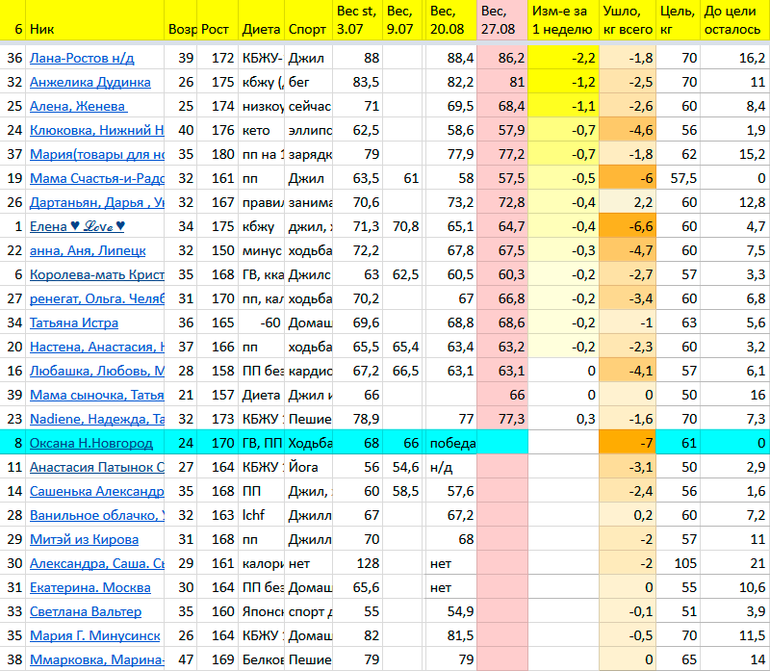Click the Изм-е за 1 неделю header
Screen dimensions: 770x671
tap(562, 20)
